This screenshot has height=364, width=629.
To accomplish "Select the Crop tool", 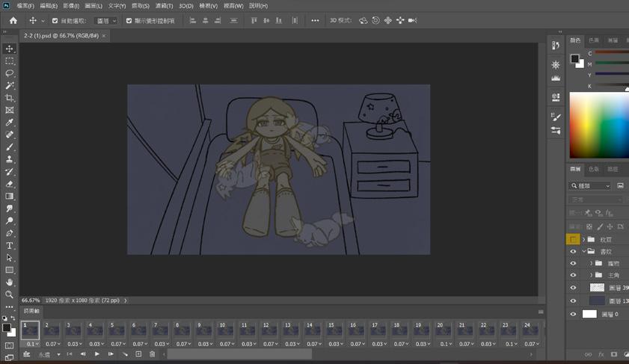I will coord(10,98).
